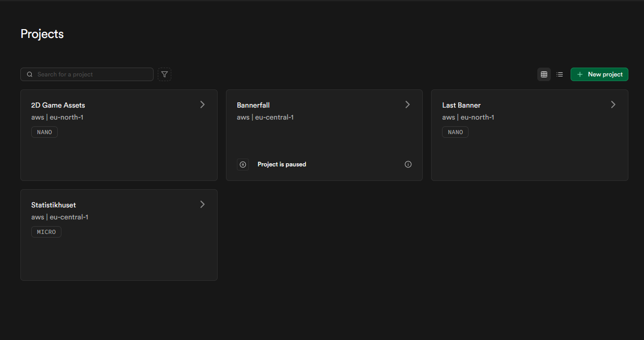Select the Last Banner project title
This screenshot has height=340, width=644.
[461, 105]
